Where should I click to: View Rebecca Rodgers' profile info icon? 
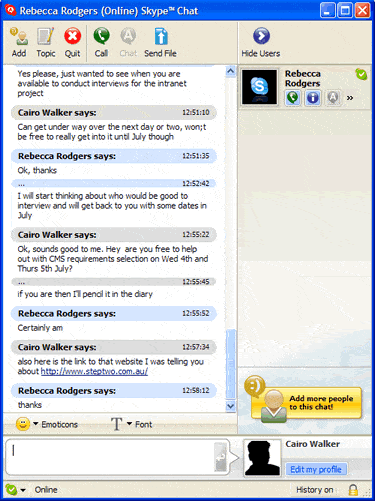click(313, 98)
